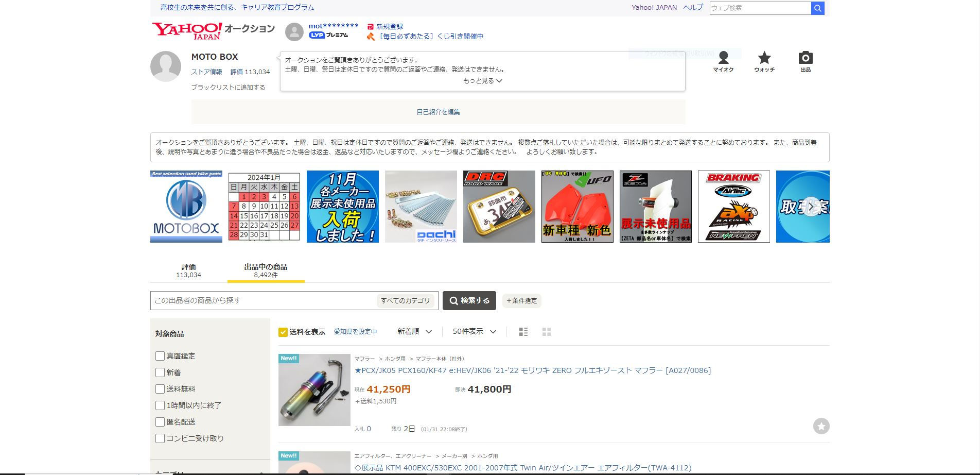
Task: Click the user avatar beside mot********
Action: 294,32
